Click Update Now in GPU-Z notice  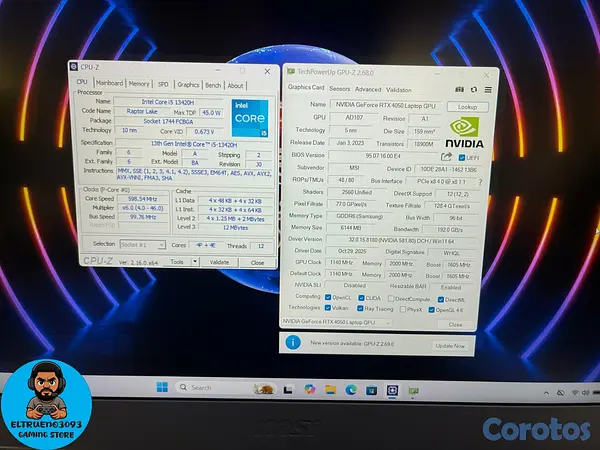click(450, 346)
